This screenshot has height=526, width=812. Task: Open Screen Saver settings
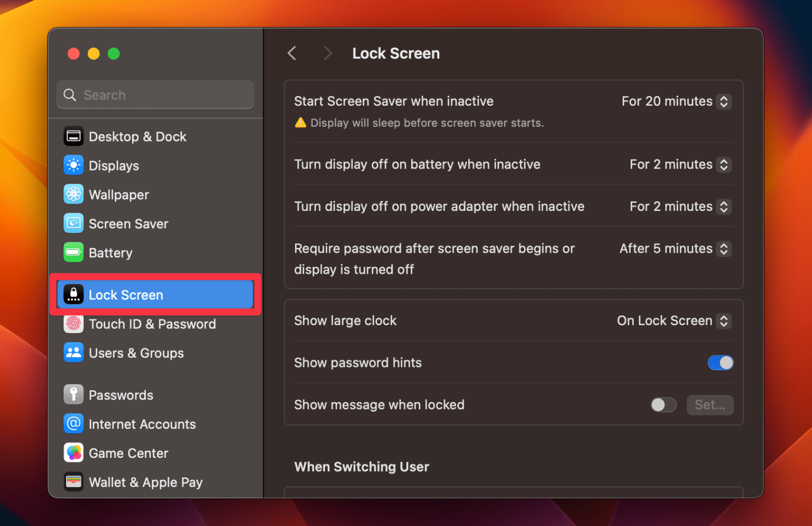pyautogui.click(x=128, y=223)
